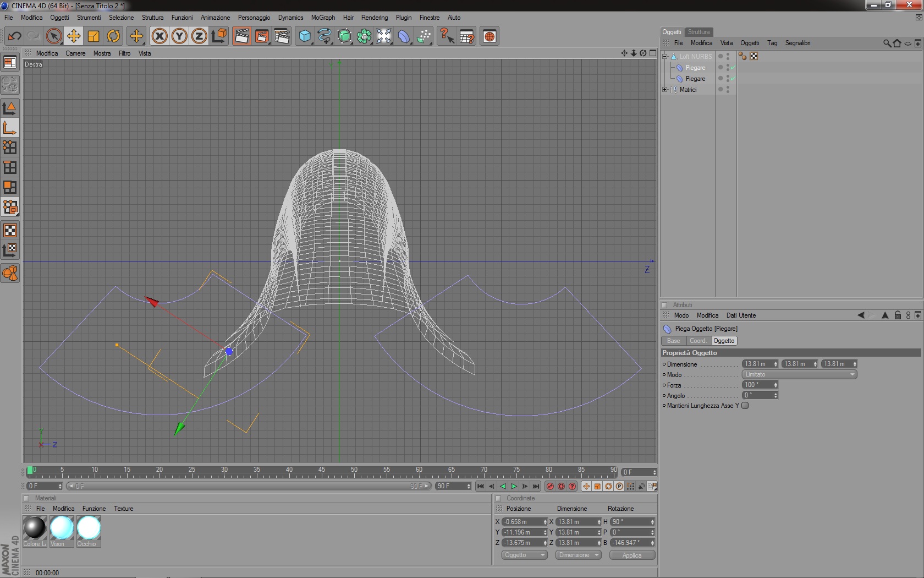
Task: Select the Scale tool
Action: coord(94,36)
